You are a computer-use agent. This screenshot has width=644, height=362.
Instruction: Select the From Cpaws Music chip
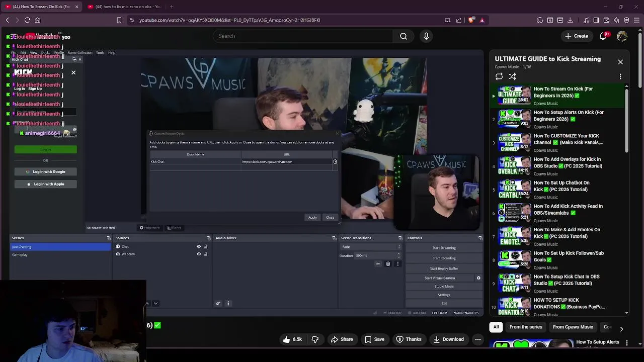pos(573,327)
